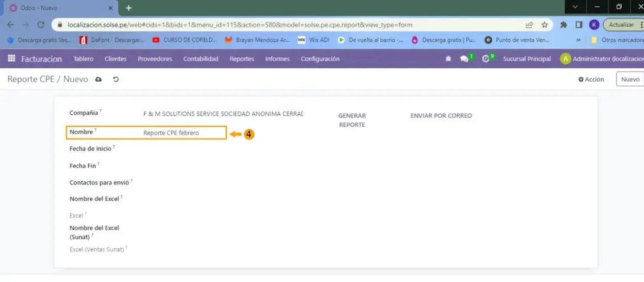Bookmark this page with star icon
Image resolution: width=644 pixels, height=282 pixels.
545,25
